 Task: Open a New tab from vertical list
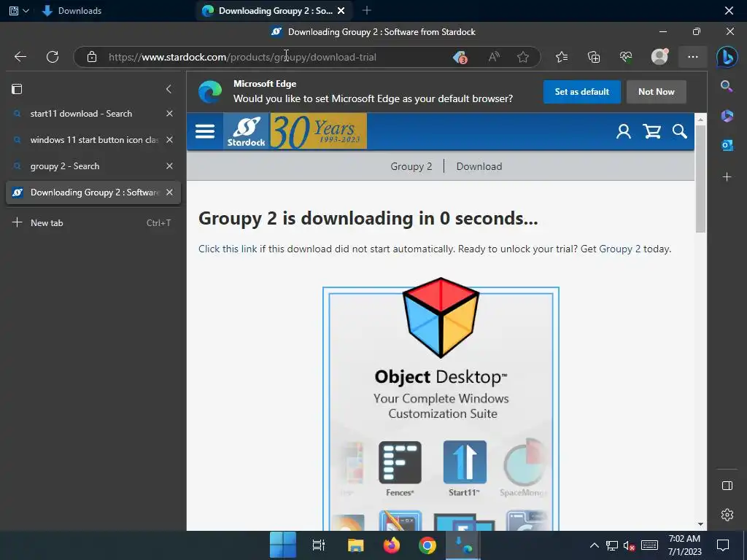93,223
